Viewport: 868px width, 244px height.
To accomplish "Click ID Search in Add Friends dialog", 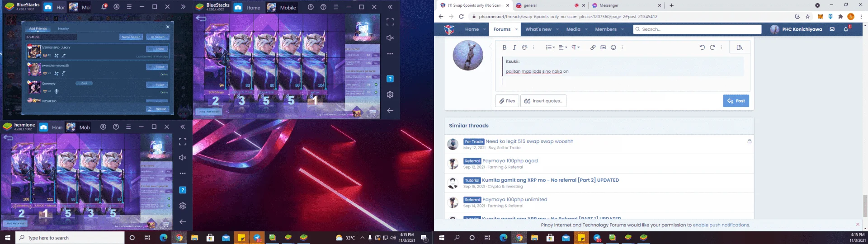I will pos(158,37).
